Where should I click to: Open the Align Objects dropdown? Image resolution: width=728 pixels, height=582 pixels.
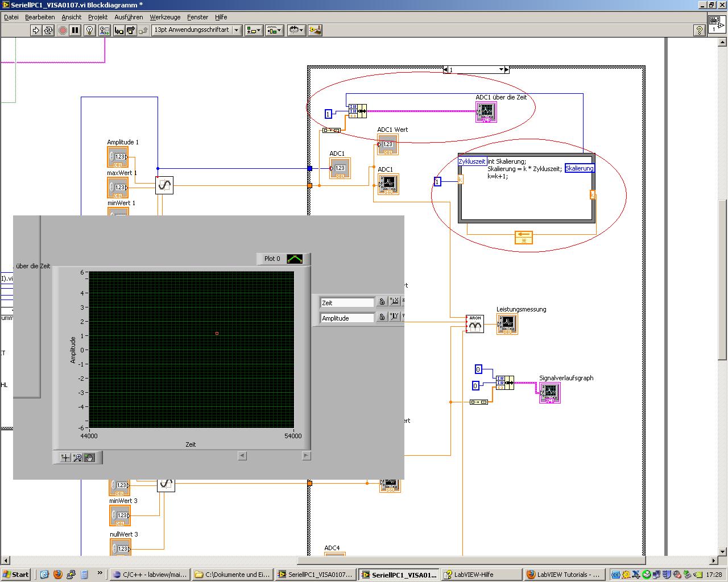(x=254, y=31)
